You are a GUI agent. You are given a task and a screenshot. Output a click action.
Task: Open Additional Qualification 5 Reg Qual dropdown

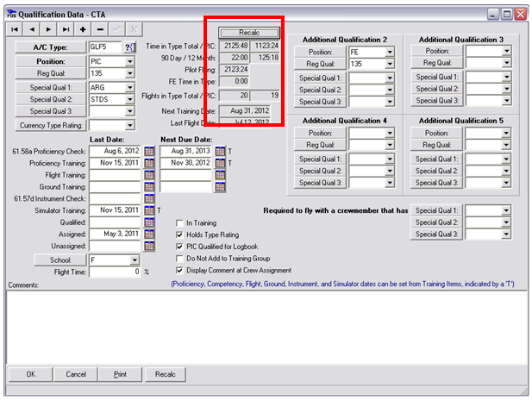[506, 145]
